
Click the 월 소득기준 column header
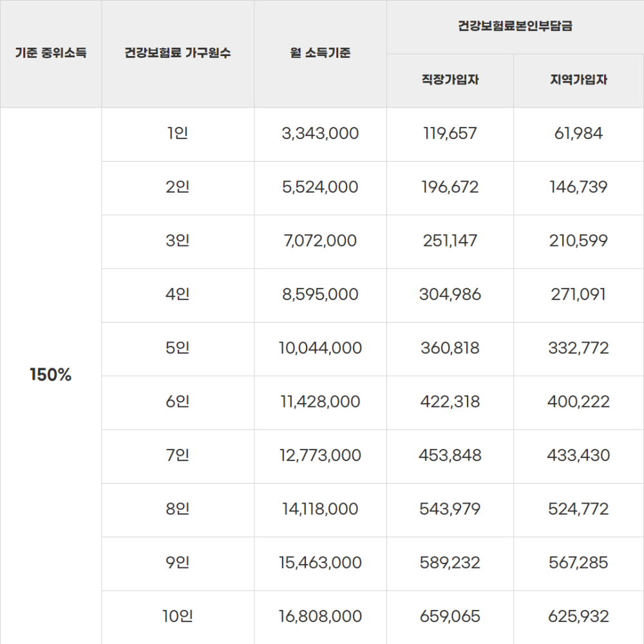[320, 53]
